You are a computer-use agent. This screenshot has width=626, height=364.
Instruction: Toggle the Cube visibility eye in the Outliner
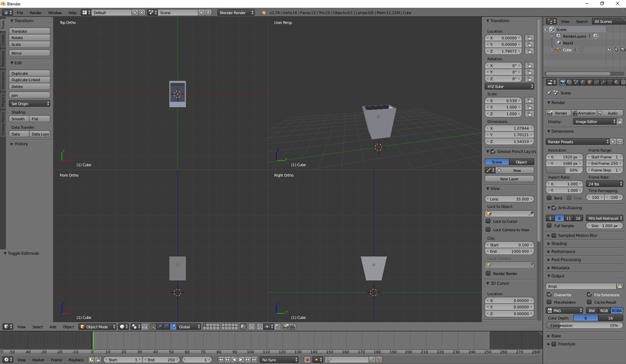[x=609, y=50]
